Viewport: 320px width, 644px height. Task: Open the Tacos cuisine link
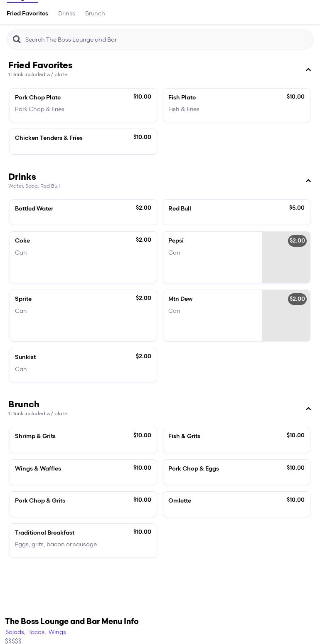[37, 632]
